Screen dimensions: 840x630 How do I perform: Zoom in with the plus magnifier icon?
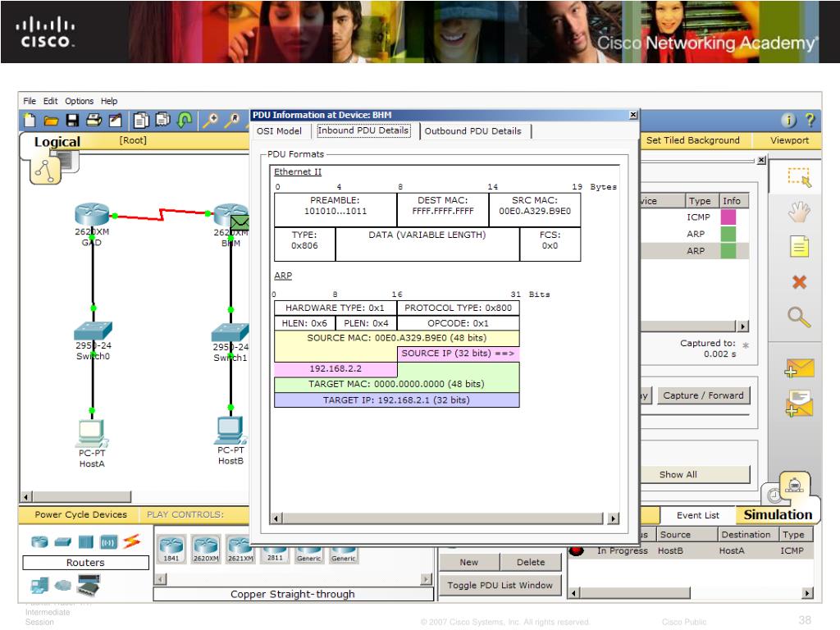tap(211, 120)
